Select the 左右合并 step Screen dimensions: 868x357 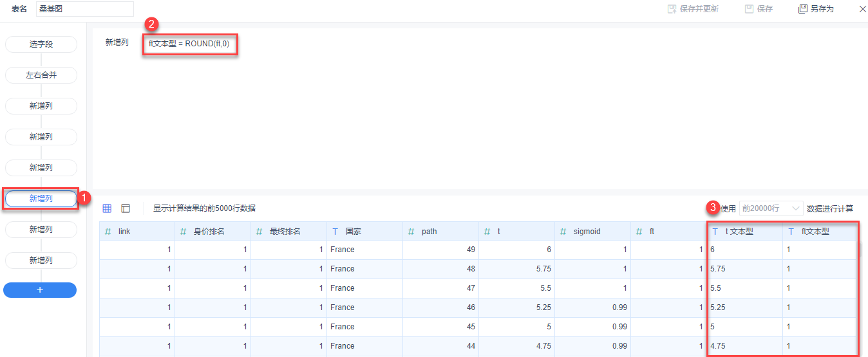[x=41, y=75]
